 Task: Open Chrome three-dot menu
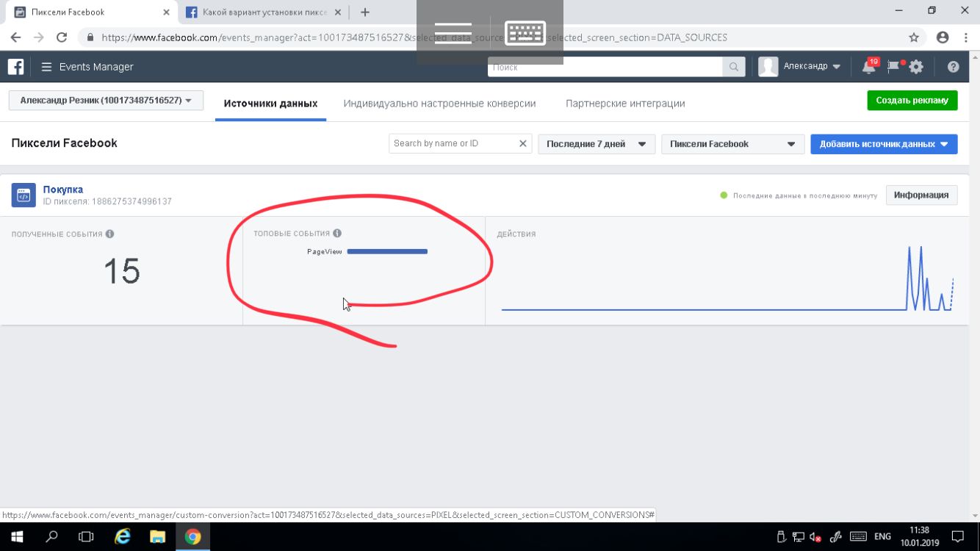click(965, 37)
